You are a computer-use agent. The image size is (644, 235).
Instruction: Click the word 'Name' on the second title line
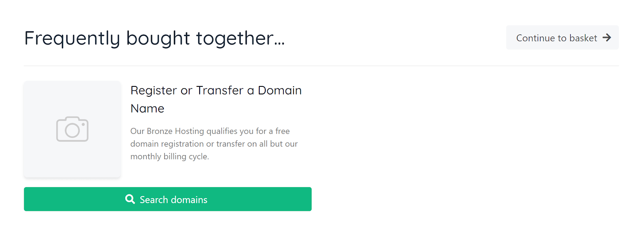pyautogui.click(x=147, y=108)
